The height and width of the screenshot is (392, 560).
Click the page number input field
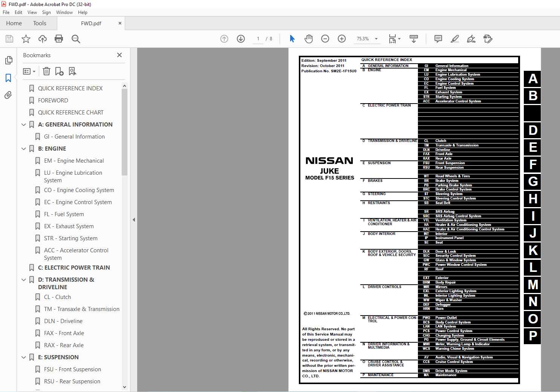point(258,39)
